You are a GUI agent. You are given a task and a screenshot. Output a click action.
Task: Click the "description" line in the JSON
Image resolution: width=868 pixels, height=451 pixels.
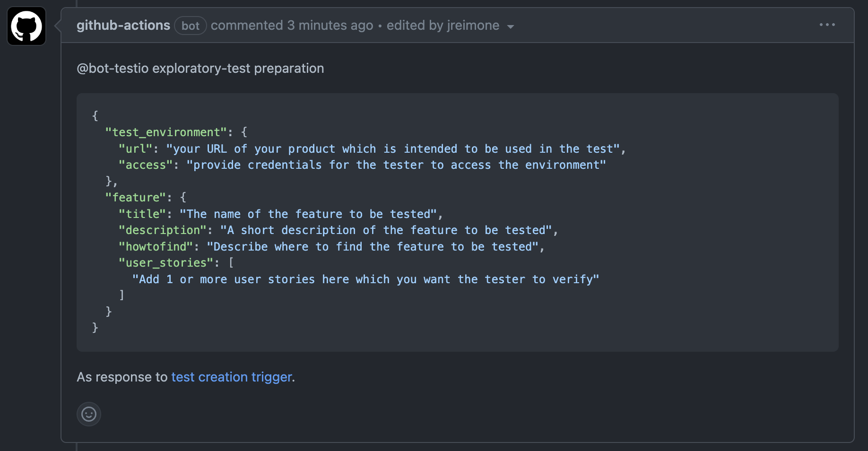coord(338,230)
